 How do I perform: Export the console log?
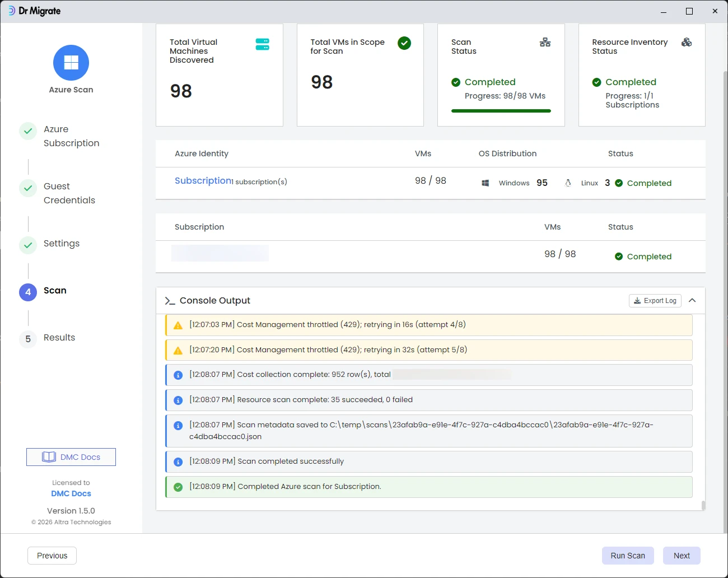coord(655,301)
